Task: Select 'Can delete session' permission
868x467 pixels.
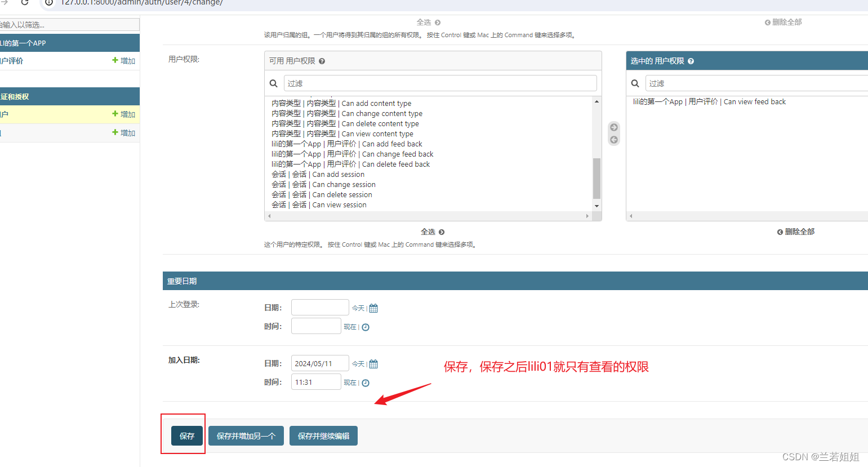Action: [x=322, y=195]
